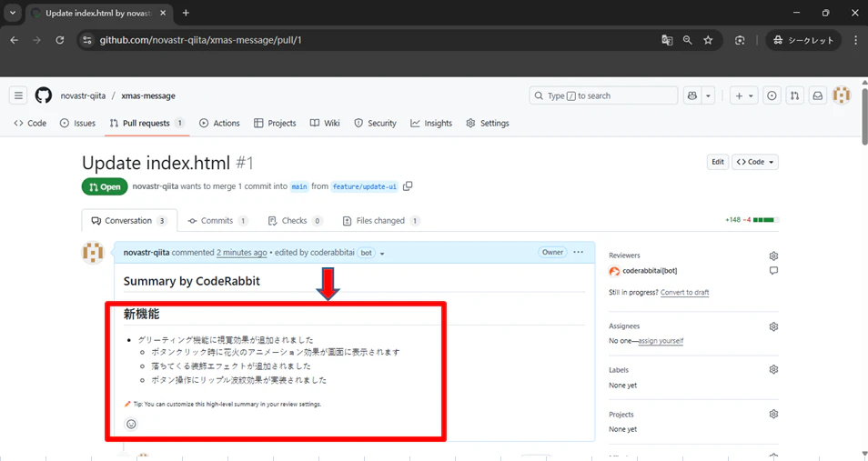Open the Projects sidebar gear settings
Image resolution: width=868 pixels, height=461 pixels.
pyautogui.click(x=773, y=414)
